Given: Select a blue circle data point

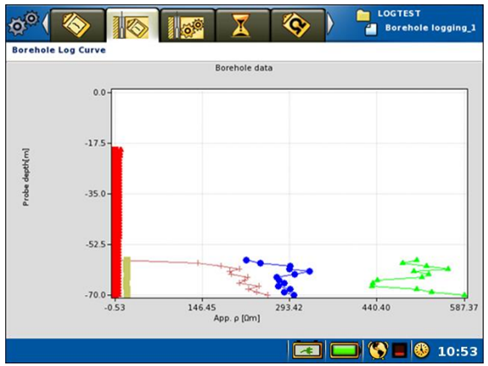Looking at the screenshot, I should tap(246, 260).
